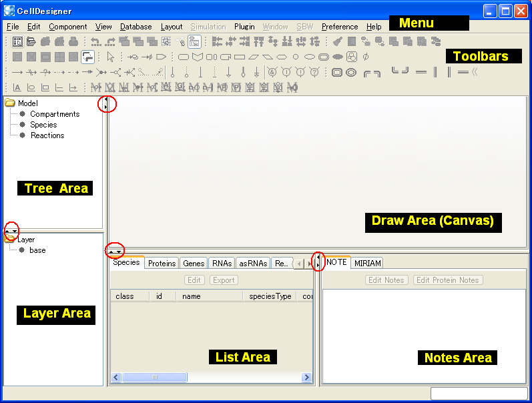The height and width of the screenshot is (403, 532).
Task: Click the Edit Notes button
Action: tap(386, 280)
